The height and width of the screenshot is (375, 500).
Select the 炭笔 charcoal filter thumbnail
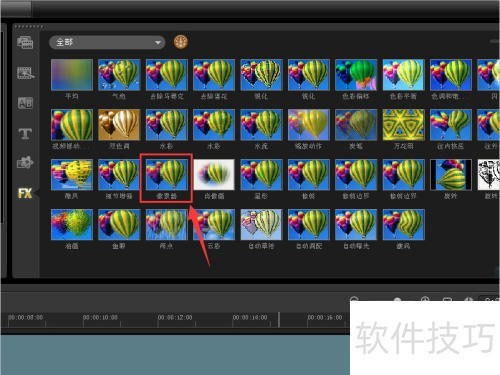click(x=356, y=125)
